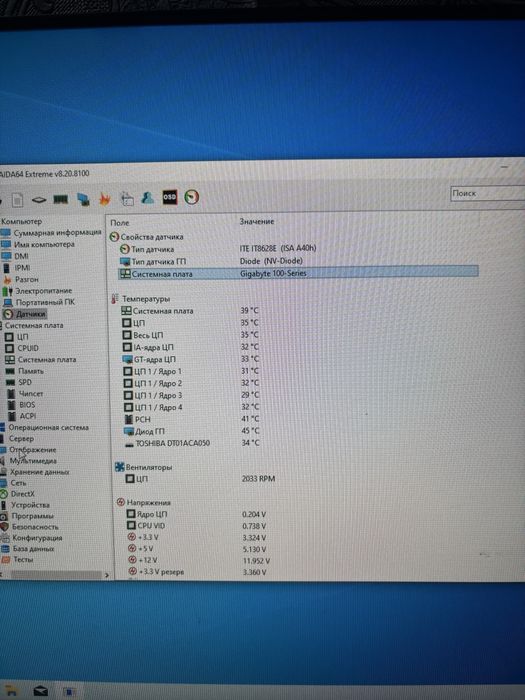This screenshot has width=525, height=700.
Task: Click the disk benchmark toolbar icon
Action: click(39, 200)
